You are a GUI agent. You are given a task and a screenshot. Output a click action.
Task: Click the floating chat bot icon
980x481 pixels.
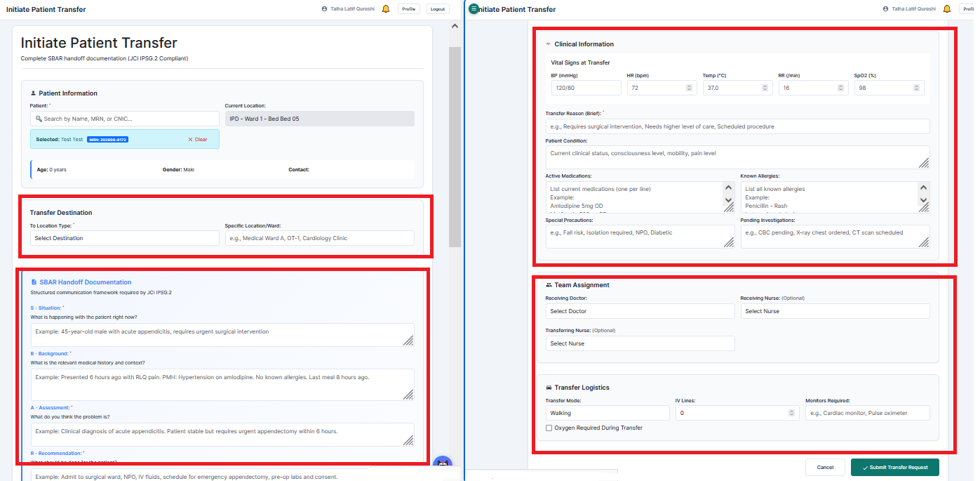pos(442,463)
